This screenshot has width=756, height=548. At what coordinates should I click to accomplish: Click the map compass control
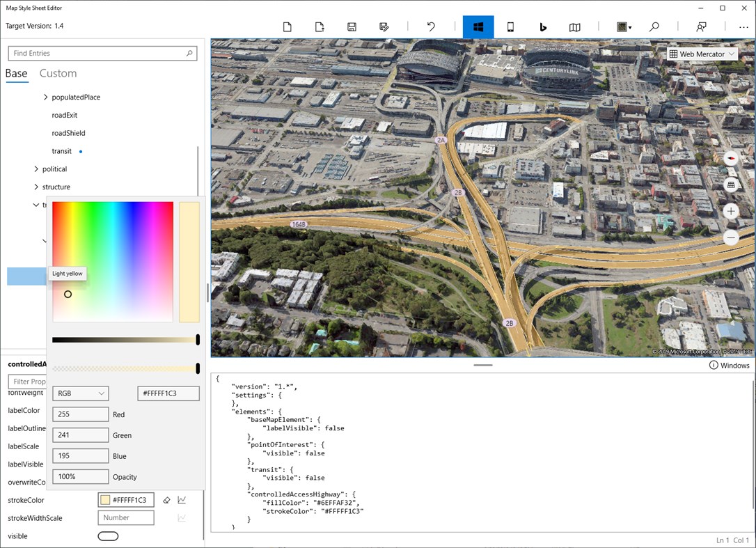pos(730,159)
